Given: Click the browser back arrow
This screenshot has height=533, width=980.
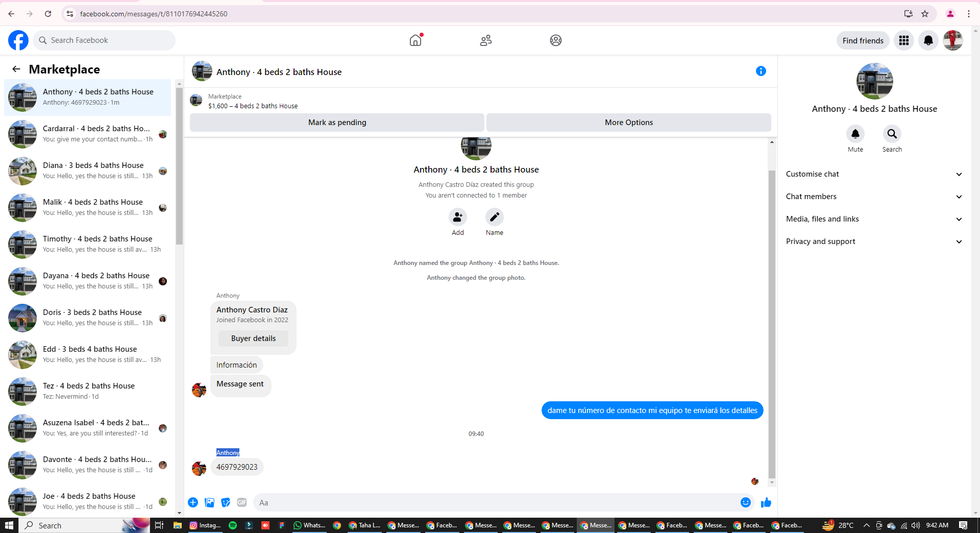Looking at the screenshot, I should [11, 14].
